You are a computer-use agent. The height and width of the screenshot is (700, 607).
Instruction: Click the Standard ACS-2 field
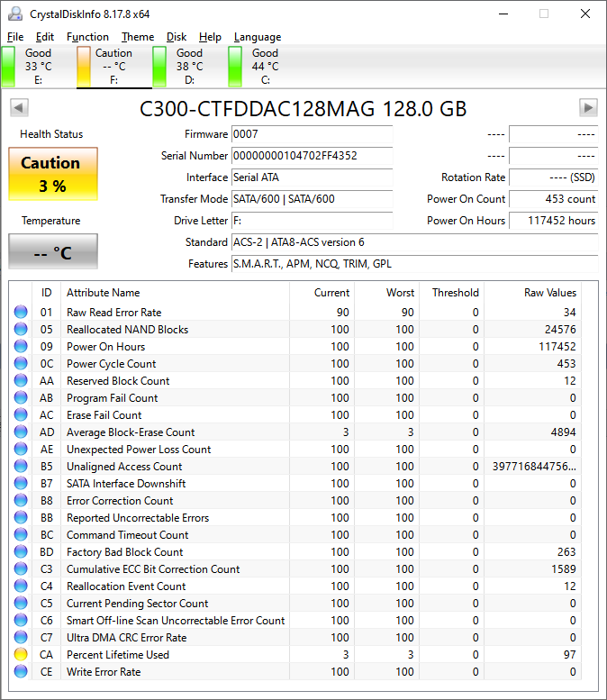point(414,242)
